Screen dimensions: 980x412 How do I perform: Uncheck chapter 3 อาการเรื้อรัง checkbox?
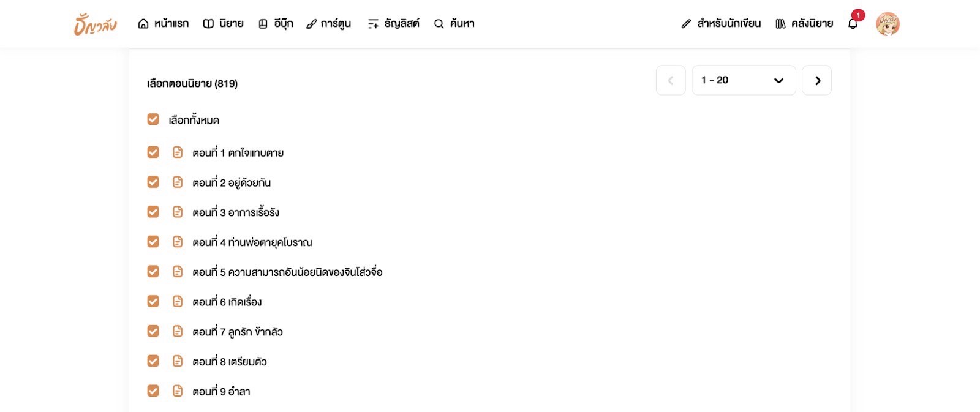tap(153, 212)
